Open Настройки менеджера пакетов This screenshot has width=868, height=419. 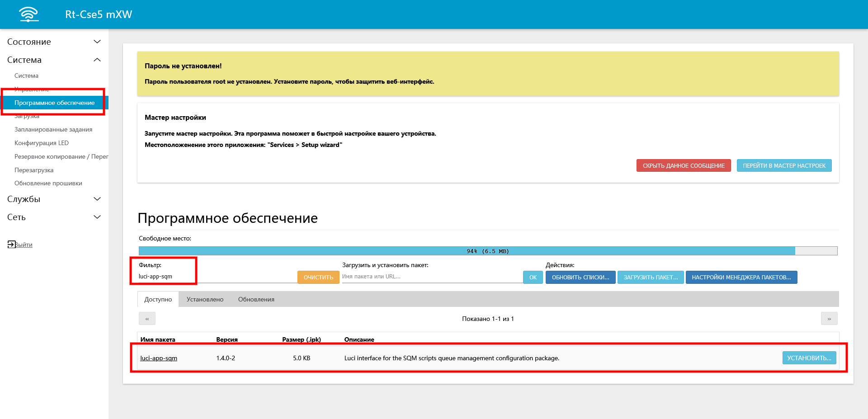click(741, 277)
